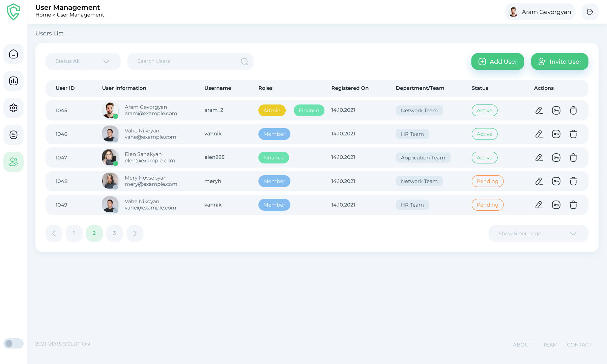Open the CONTACT footer link
Image resolution: width=607 pixels, height=364 pixels.
tap(579, 345)
